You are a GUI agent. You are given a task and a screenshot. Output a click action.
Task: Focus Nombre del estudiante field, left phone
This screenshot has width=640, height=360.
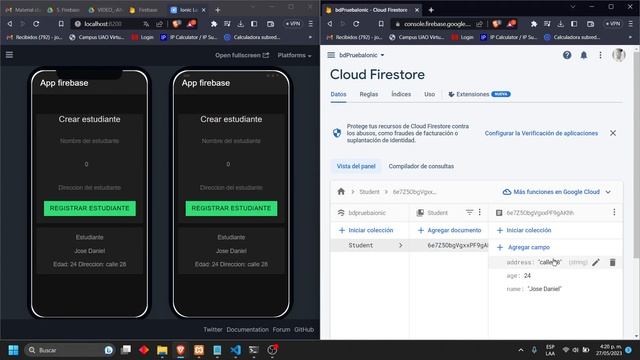(90, 141)
